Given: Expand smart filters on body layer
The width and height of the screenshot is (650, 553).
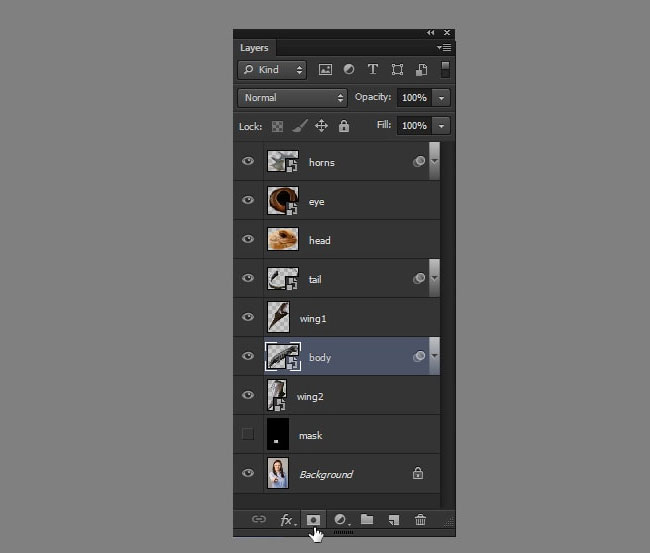Looking at the screenshot, I should [434, 356].
